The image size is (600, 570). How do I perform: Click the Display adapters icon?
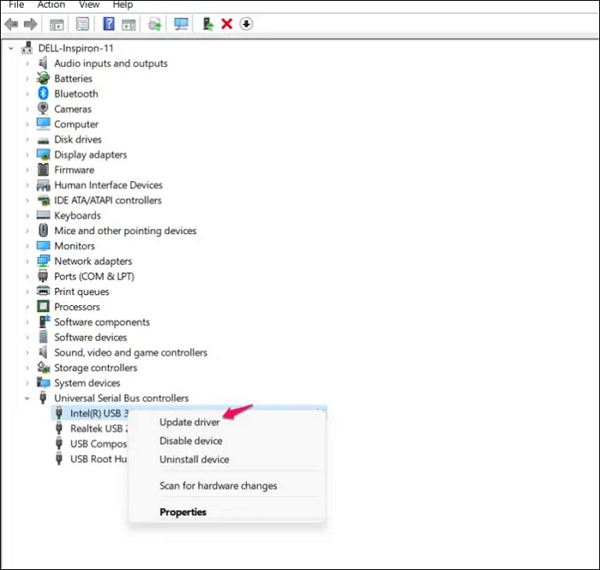43,155
